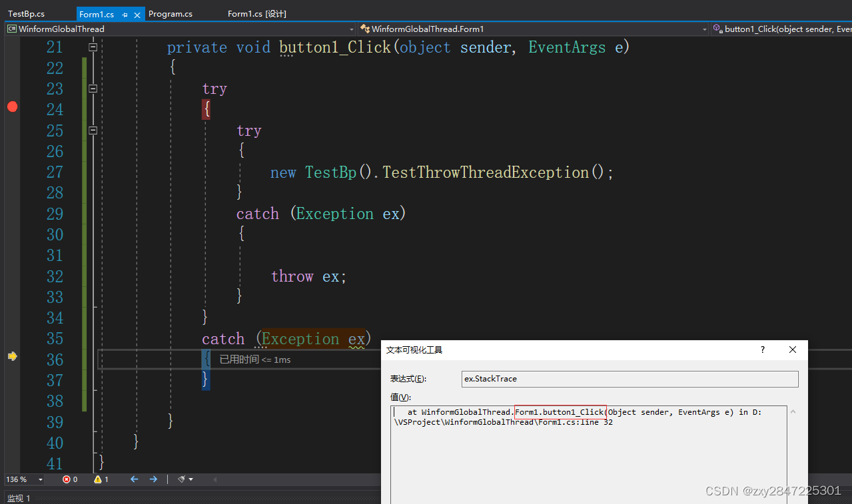
Task: Remove the red breakpoint on line 24
Action: click(12, 107)
